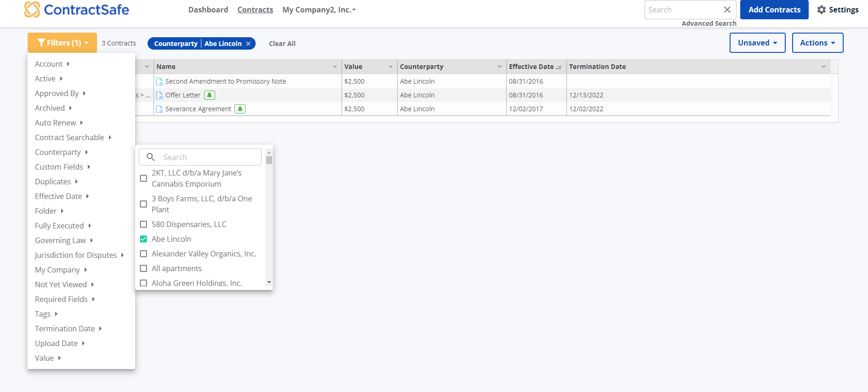This screenshot has width=868, height=392.
Task: Click Clear All filters
Action: pos(282,44)
